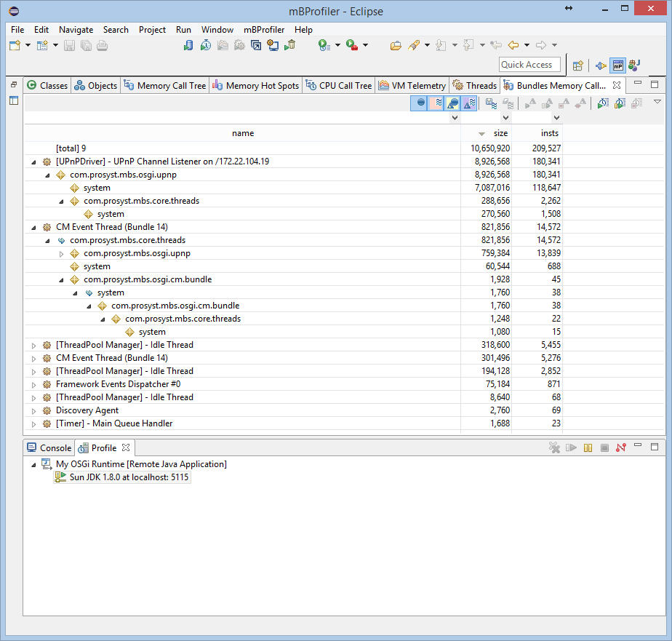Toggle the first blue circle filter button
The height and width of the screenshot is (641, 672).
[x=420, y=103]
